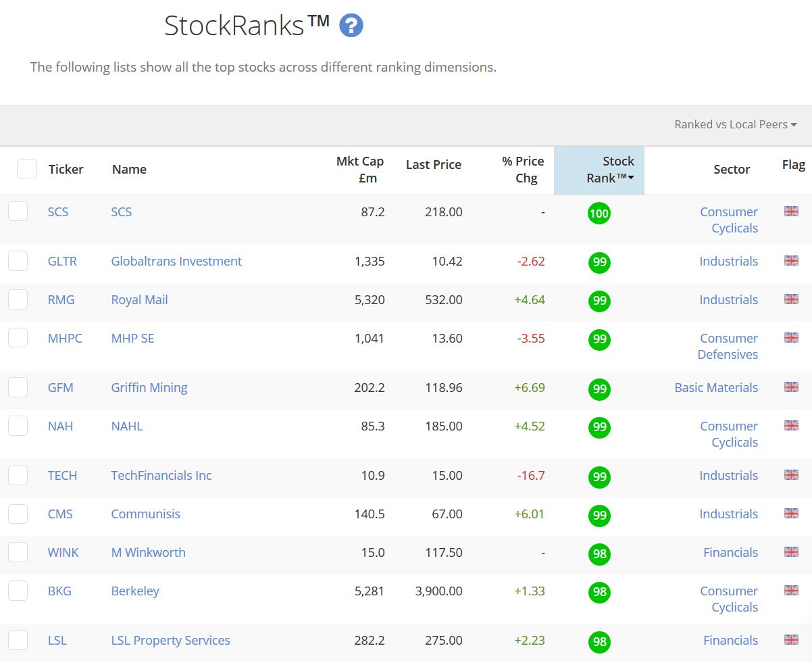Image resolution: width=812 pixels, height=667 pixels.
Task: Open the RMG ticker link
Action: [61, 299]
